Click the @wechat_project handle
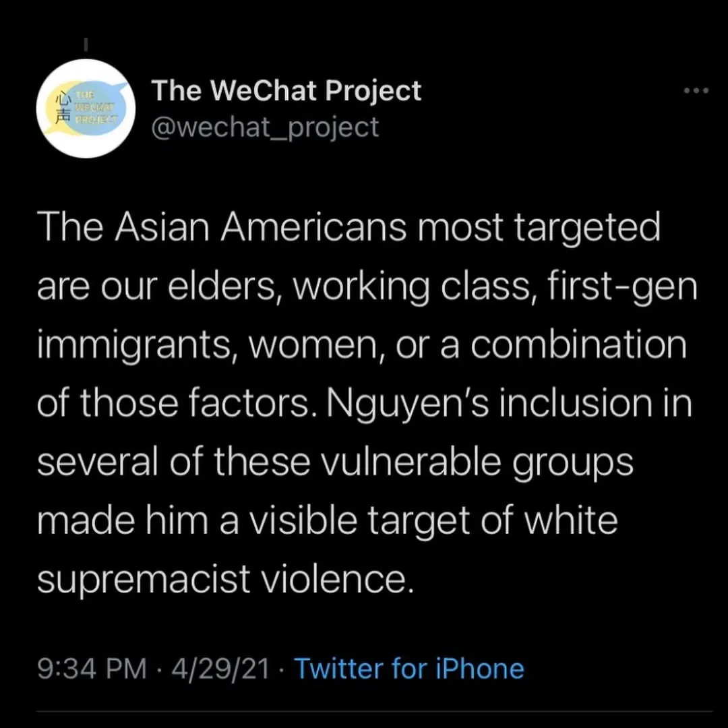Viewport: 728px width, 728px height. pyautogui.click(x=265, y=127)
